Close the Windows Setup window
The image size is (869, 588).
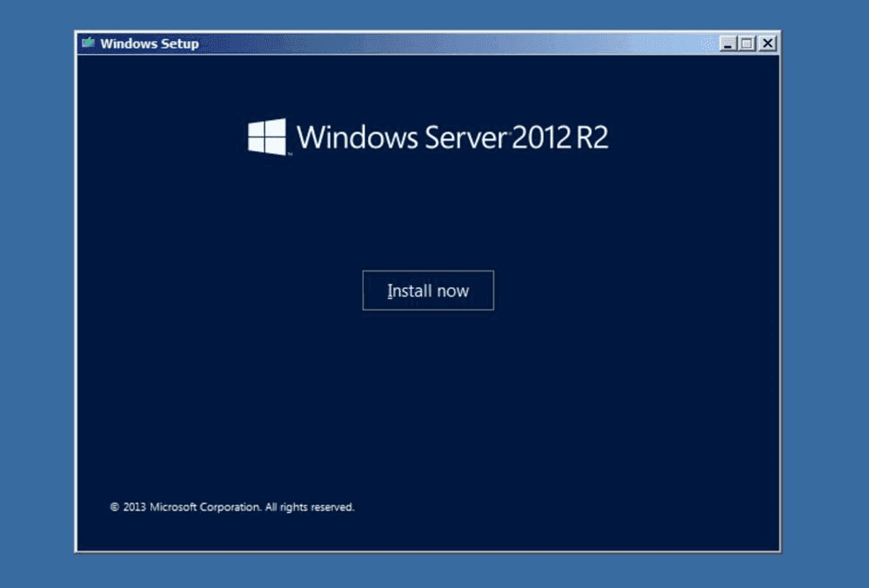tap(767, 43)
